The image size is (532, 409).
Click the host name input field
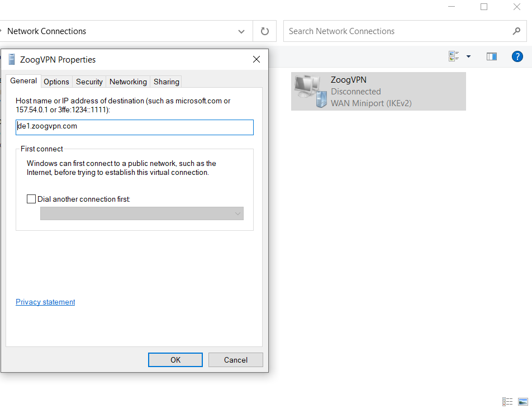click(135, 127)
